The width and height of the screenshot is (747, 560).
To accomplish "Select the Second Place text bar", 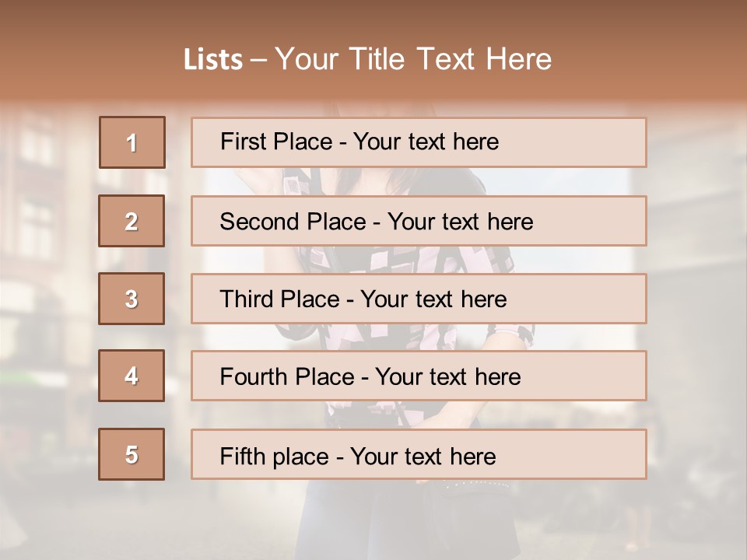I will (x=419, y=221).
